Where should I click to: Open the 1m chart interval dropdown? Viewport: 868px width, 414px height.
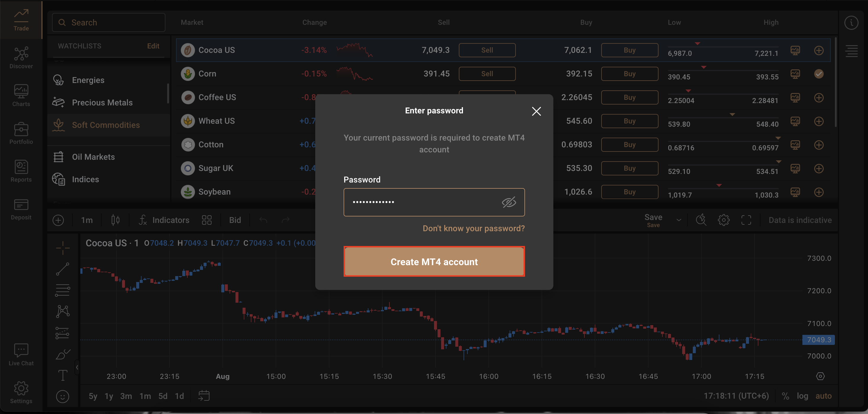coord(87,220)
